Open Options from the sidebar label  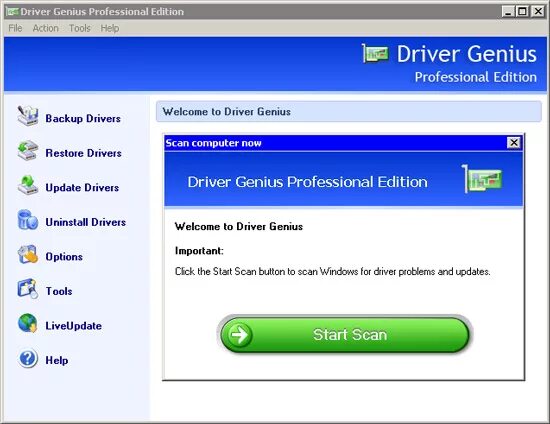(64, 257)
